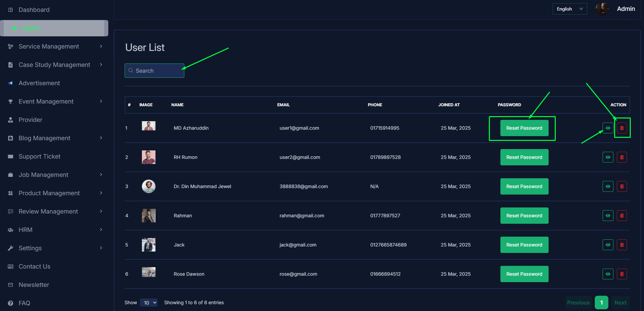Expand Settings submenu chevron
This screenshot has width=644, height=311.
[101, 248]
